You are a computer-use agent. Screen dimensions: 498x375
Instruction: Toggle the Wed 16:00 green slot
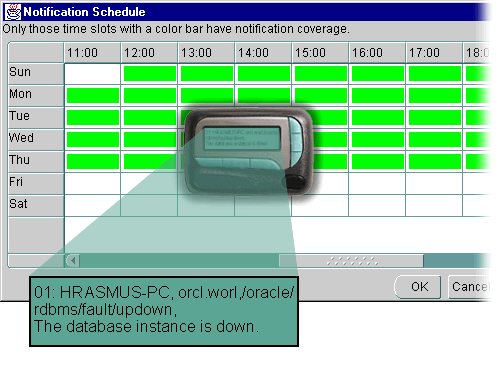[378, 140]
